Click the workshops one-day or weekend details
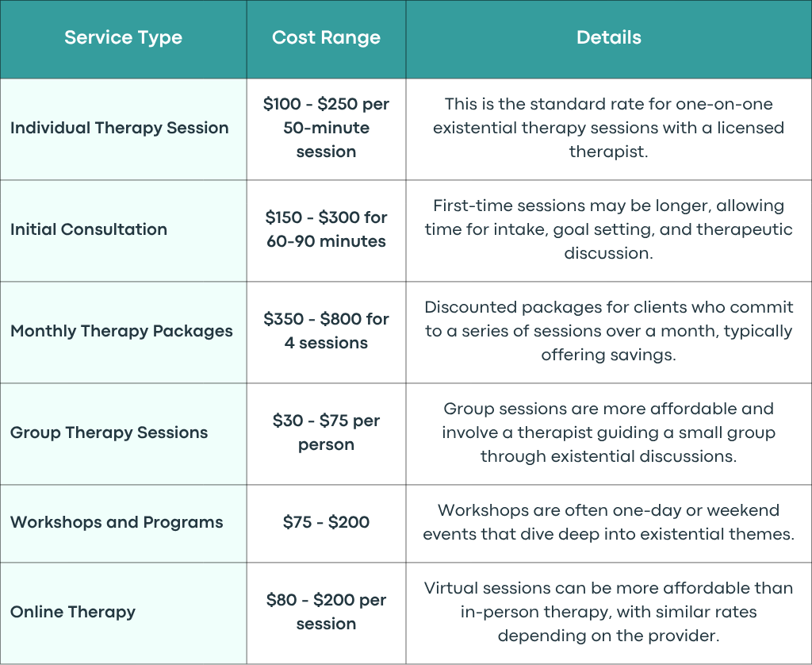The width and height of the screenshot is (812, 665). tap(608, 522)
